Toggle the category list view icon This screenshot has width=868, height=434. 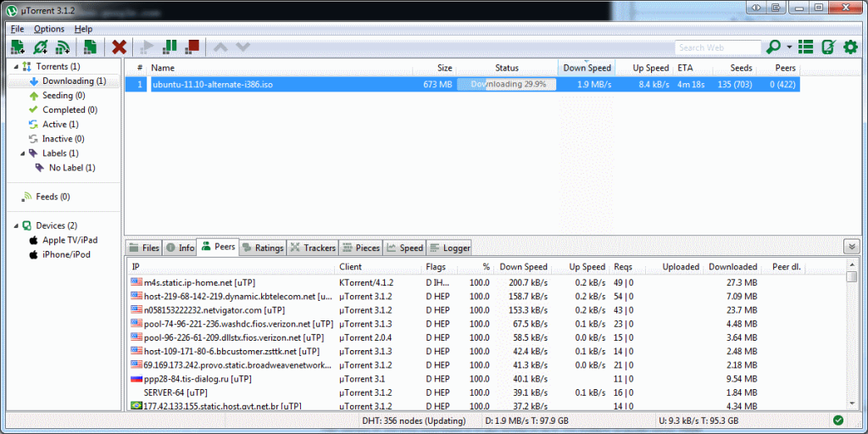click(806, 47)
